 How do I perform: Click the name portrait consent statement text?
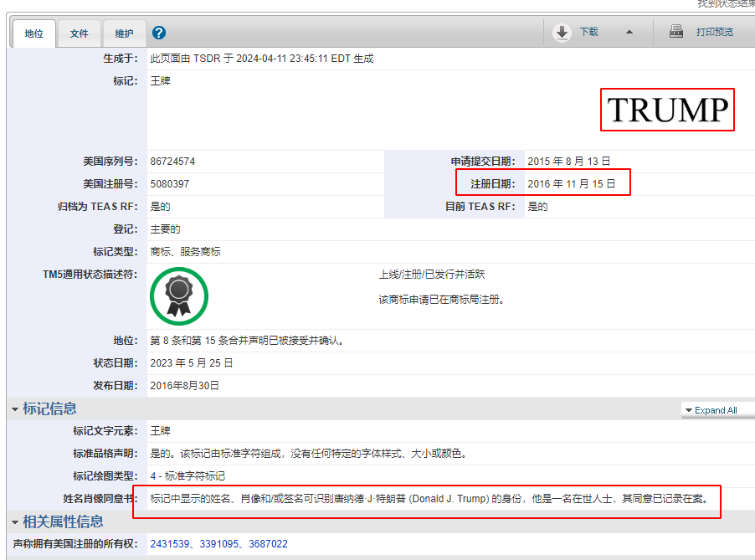pos(429,499)
